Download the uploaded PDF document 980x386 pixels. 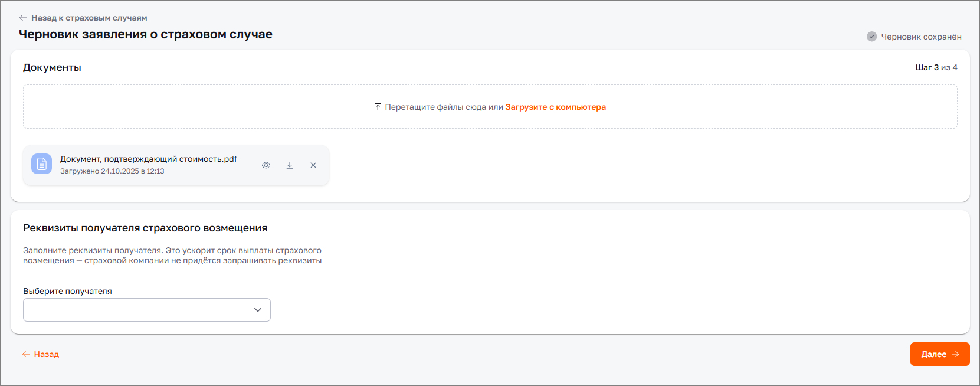pyautogui.click(x=290, y=165)
